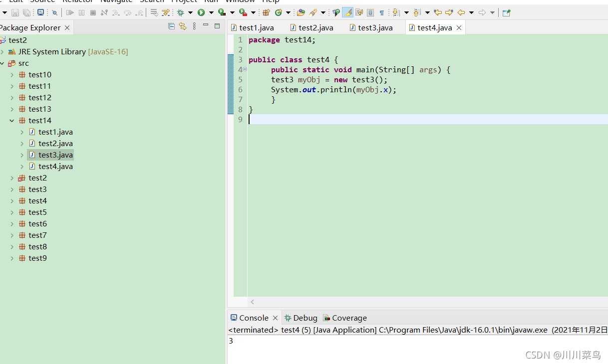
Task: Click '<terminated> test4 (5)' console status text
Action: coord(270,330)
